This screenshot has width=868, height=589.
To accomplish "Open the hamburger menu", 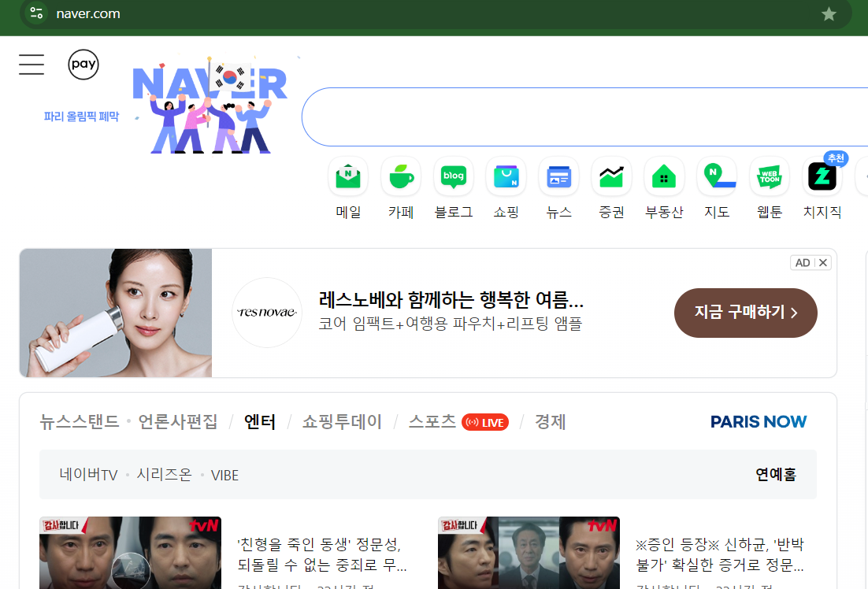I will coord(32,65).
